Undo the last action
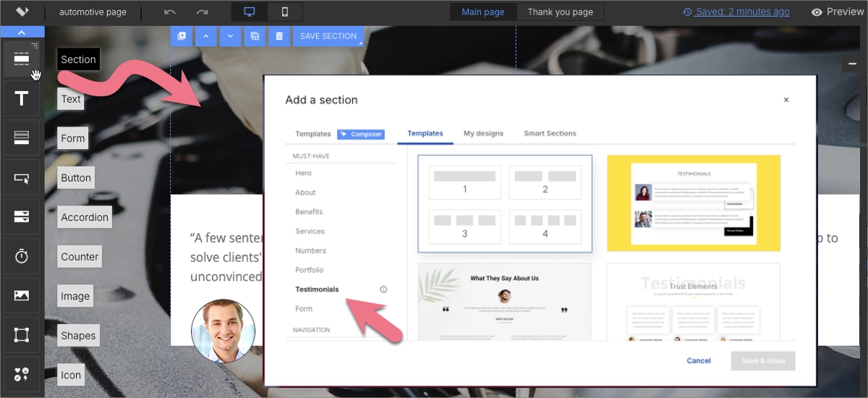This screenshot has height=398, width=868. (x=170, y=12)
